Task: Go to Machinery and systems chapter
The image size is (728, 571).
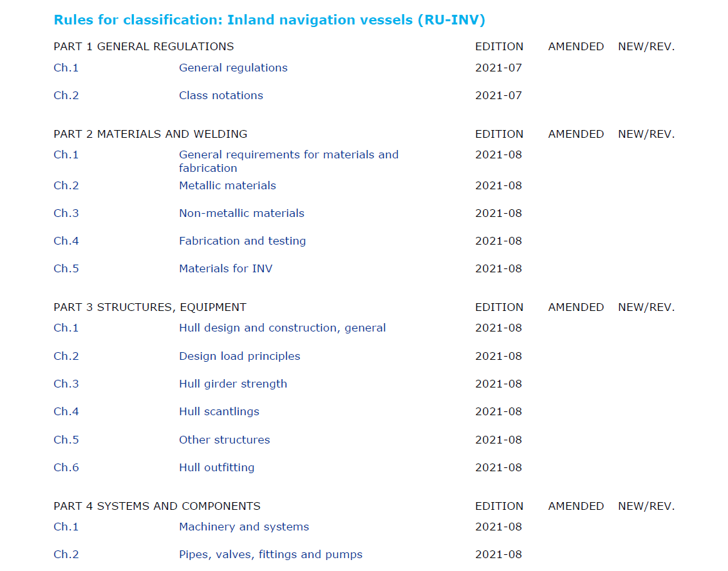Action: click(244, 527)
